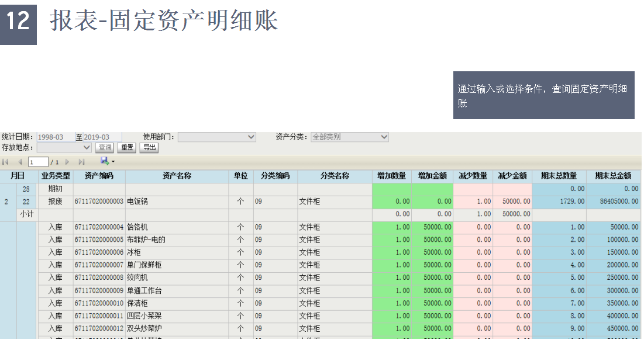This screenshot has height=347, width=644.
Task: Open the export format dropdown arrow
Action: [x=113, y=162]
